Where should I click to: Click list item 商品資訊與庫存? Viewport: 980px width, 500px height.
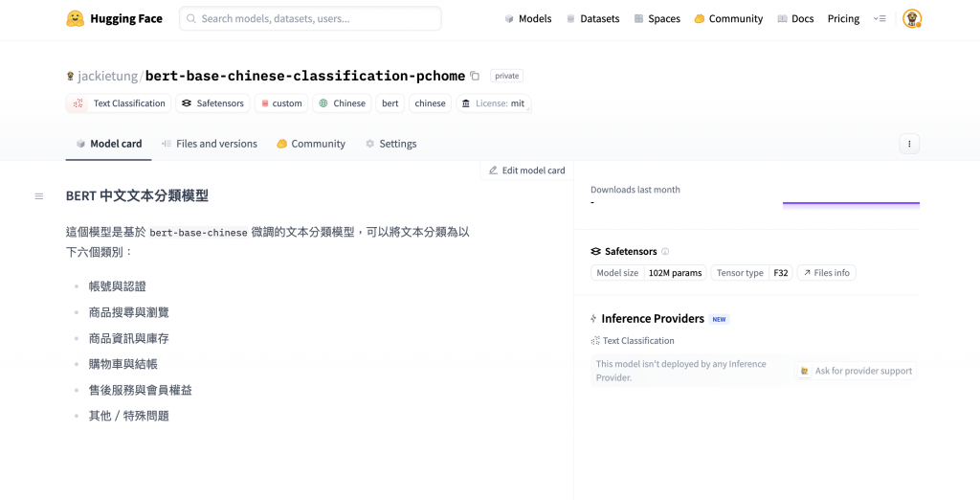coord(129,338)
